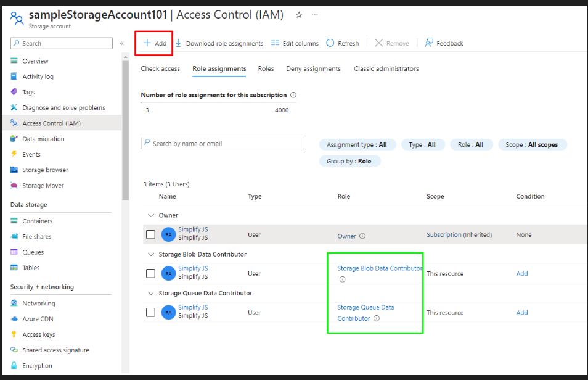Screen dimensions: 588x380
Task: Open the Group by : Role filter
Action: coord(349,161)
